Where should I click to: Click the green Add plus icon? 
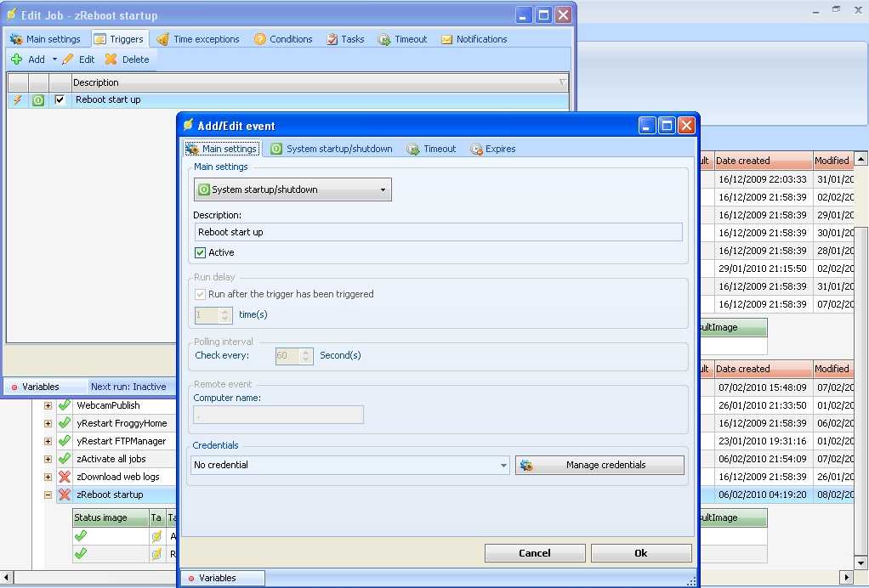(16, 59)
